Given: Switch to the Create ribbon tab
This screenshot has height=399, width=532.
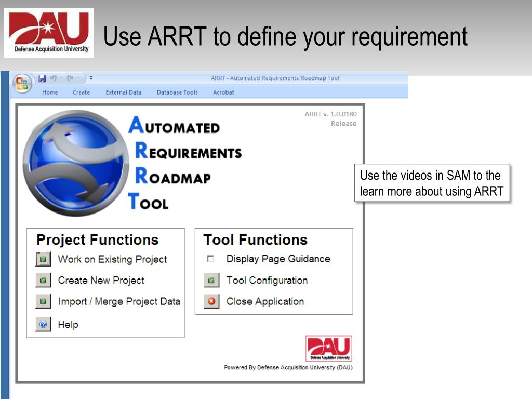Looking at the screenshot, I should click(82, 92).
